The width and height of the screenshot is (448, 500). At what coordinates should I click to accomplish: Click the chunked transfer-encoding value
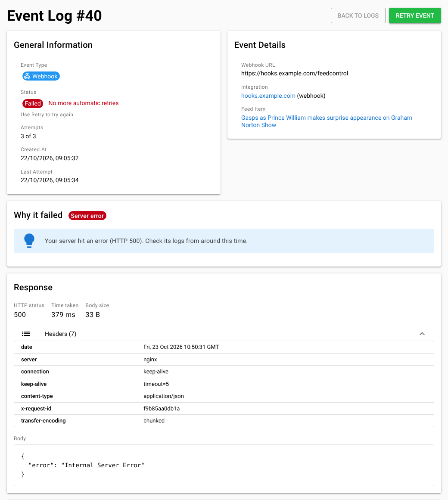click(x=154, y=421)
